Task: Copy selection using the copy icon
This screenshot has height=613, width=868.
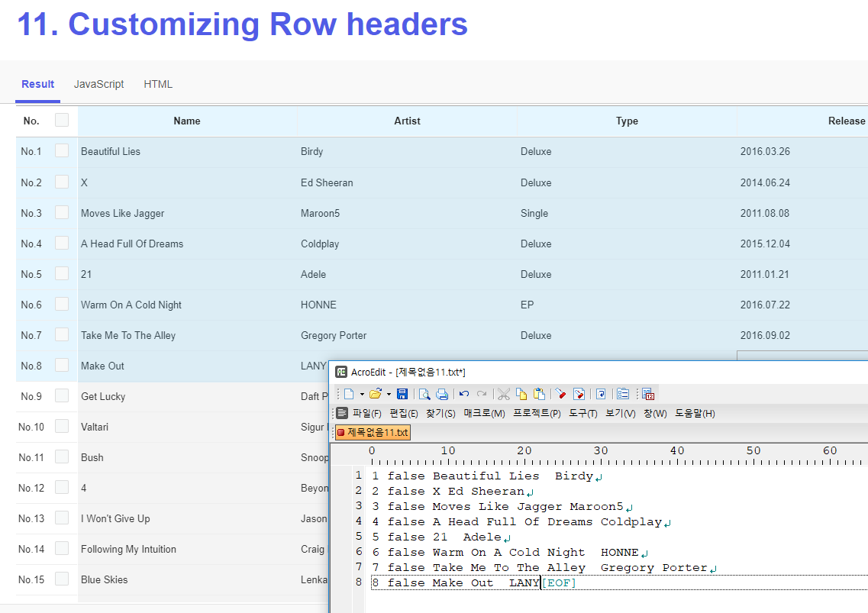Action: tap(521, 393)
